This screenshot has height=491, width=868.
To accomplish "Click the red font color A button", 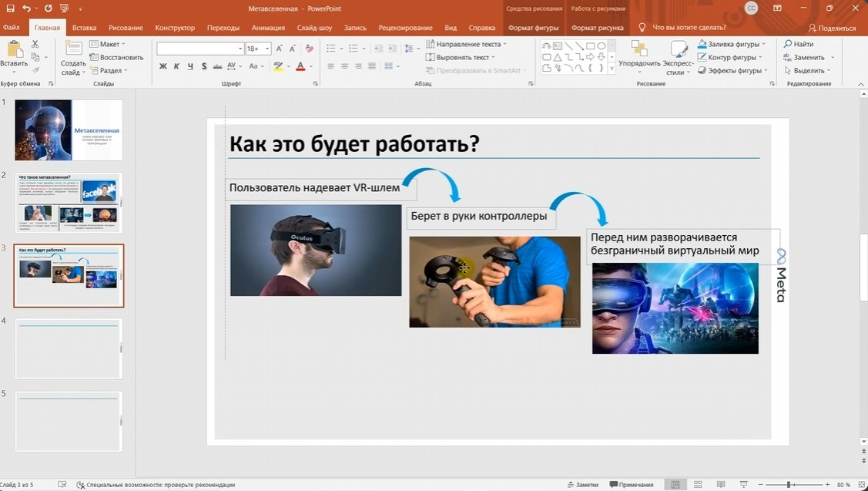I will tap(300, 66).
